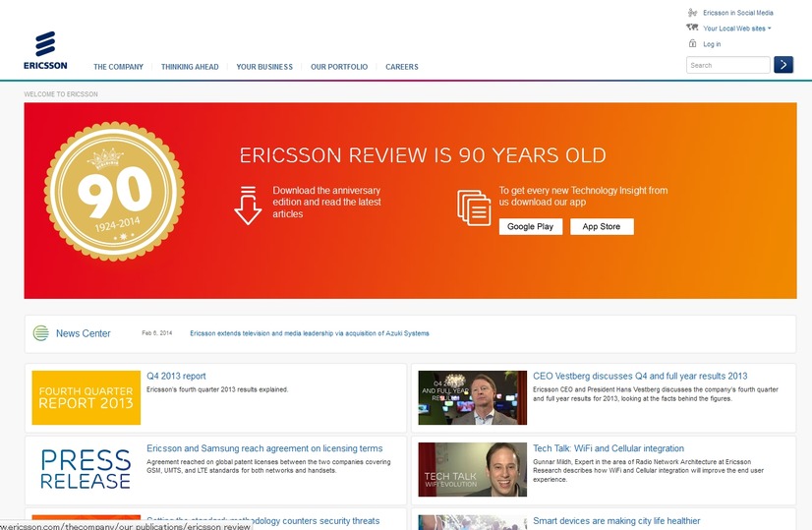Play CEO Vestberg video thumbnail
812x530 pixels.
[472, 397]
